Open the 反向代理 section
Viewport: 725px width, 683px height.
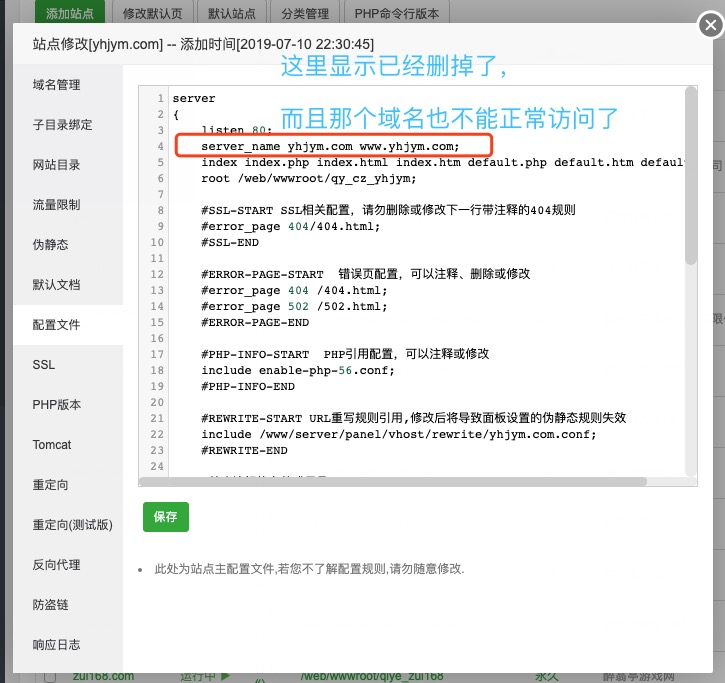(x=56, y=565)
